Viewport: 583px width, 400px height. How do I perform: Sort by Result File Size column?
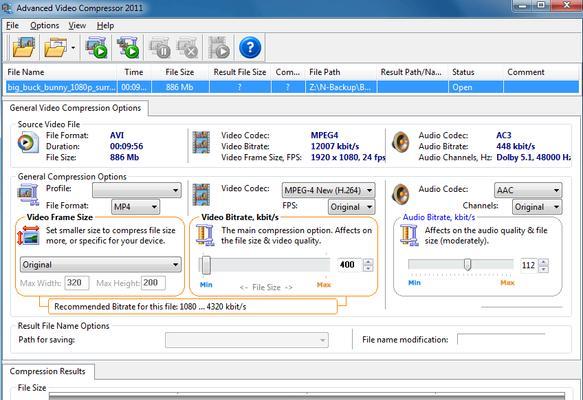tap(240, 72)
